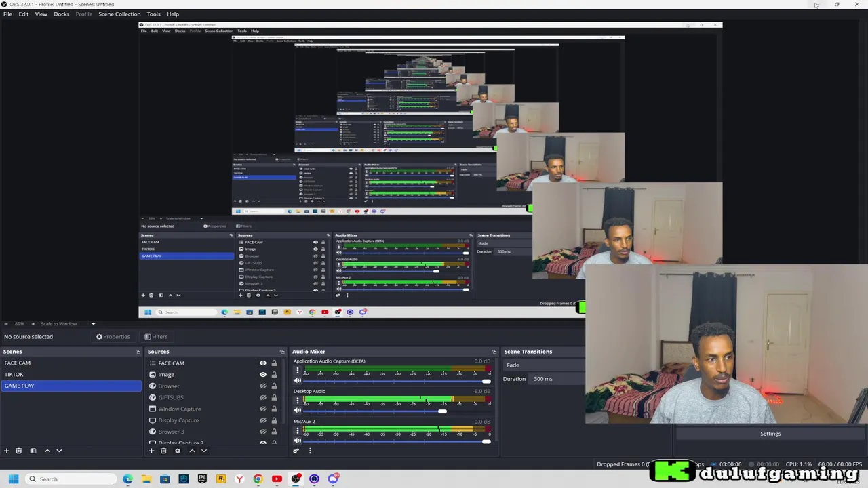Open scene filters icon in Scenes toolbar
868x488 pixels.
point(33,451)
